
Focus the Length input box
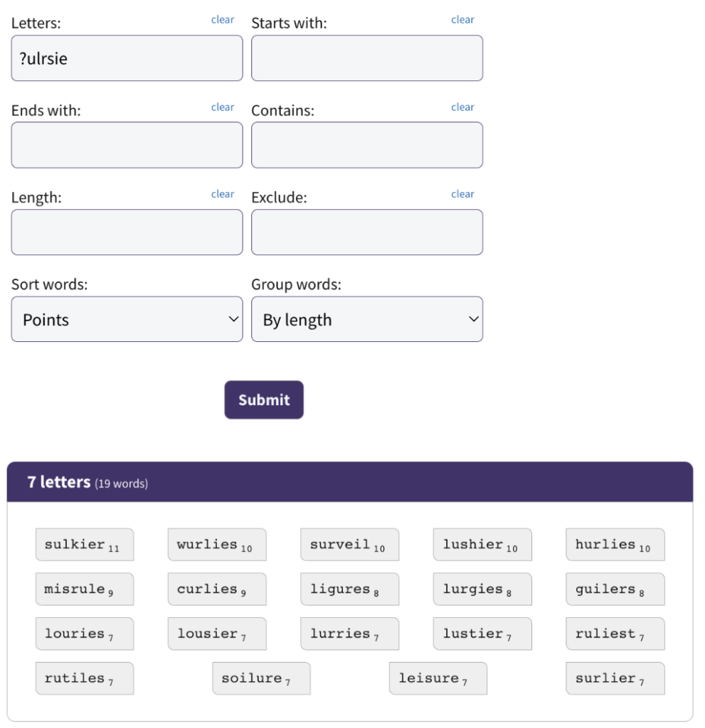tap(127, 232)
